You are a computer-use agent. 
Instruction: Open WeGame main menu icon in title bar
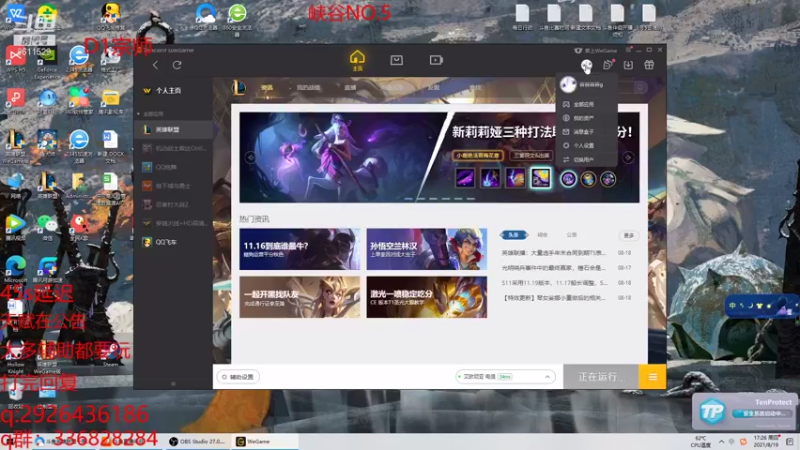(628, 50)
